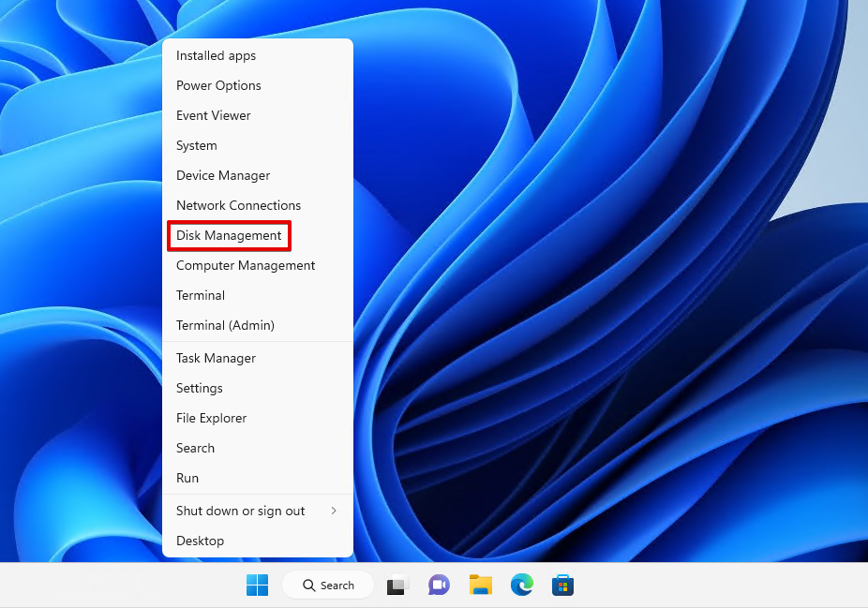Viewport: 868px width, 608px height.
Task: Expand the Shut down or sign out submenu
Action: (x=240, y=511)
